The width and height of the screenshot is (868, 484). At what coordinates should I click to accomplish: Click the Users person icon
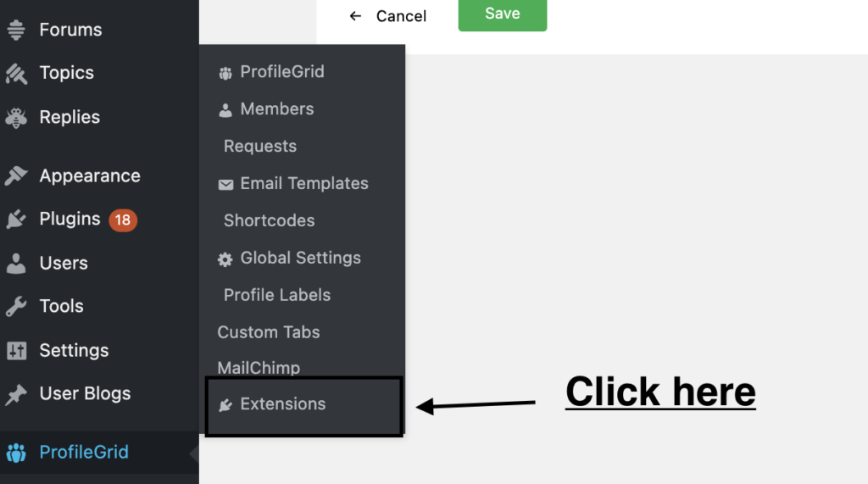click(x=15, y=264)
